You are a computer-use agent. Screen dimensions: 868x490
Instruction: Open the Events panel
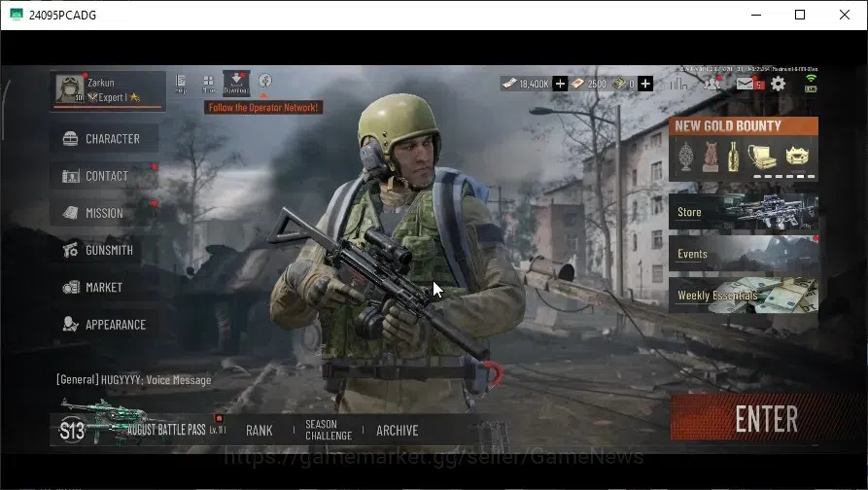pos(744,254)
